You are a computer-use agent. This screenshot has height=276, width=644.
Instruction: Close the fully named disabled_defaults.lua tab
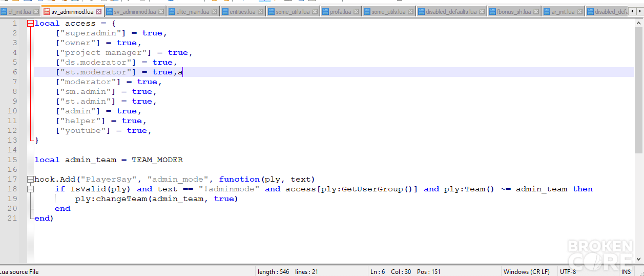[x=482, y=12]
